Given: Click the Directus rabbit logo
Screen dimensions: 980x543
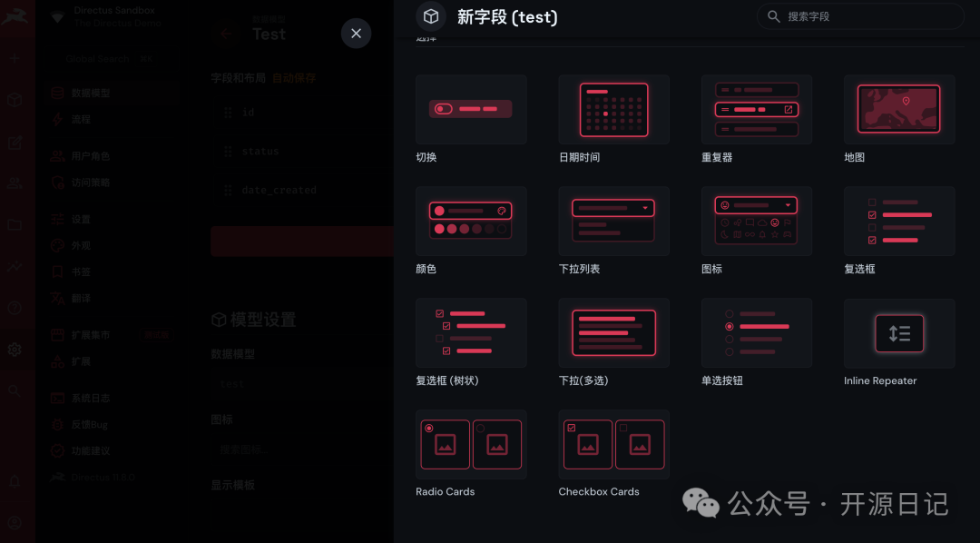Looking at the screenshot, I should coord(14,16).
